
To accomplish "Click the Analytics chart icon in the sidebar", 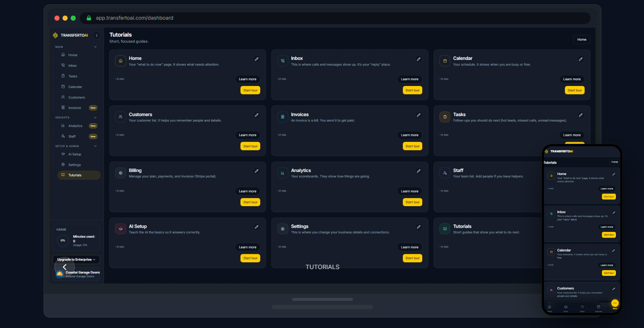I will click(63, 126).
